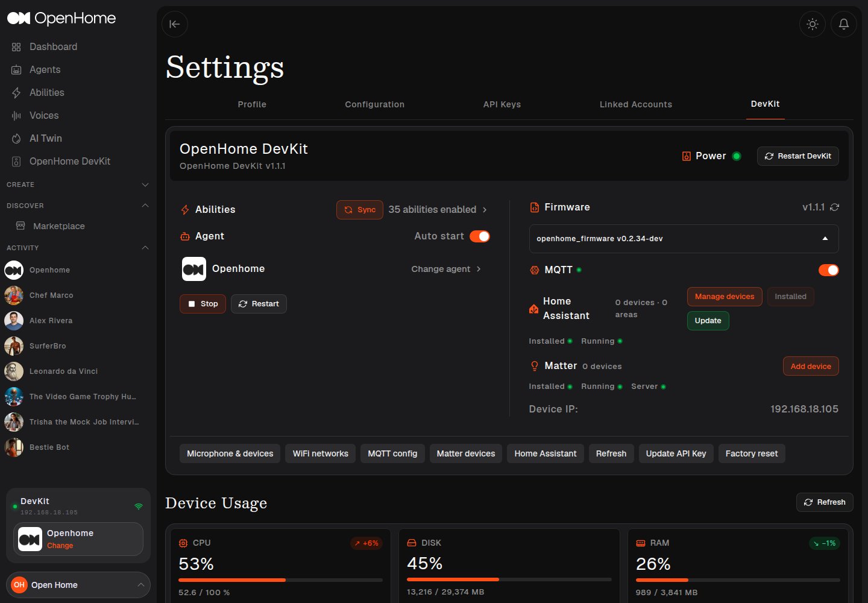This screenshot has width=868, height=603.
Task: Open the API Keys tab
Action: 502,104
